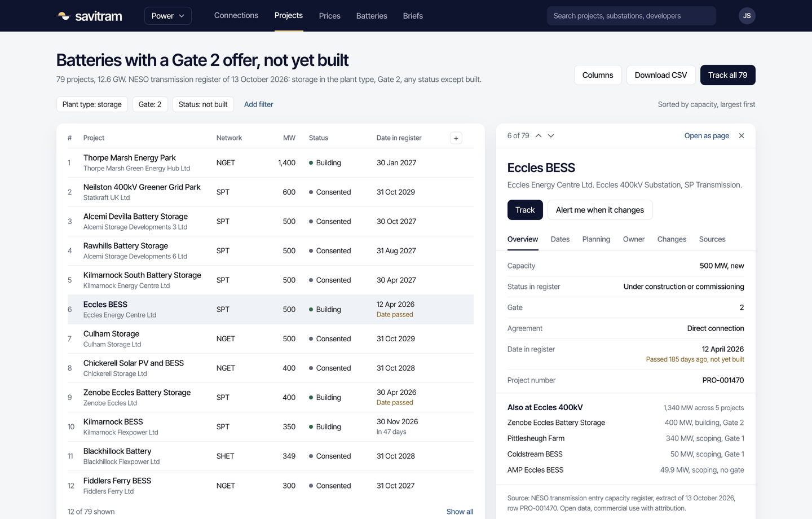The width and height of the screenshot is (812, 519).
Task: Open the Power sector dropdown
Action: [x=168, y=16]
